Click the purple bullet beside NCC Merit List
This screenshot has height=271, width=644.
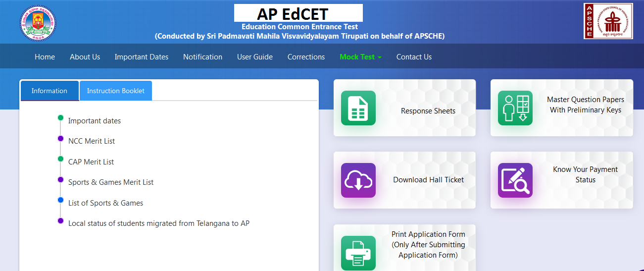(x=60, y=139)
